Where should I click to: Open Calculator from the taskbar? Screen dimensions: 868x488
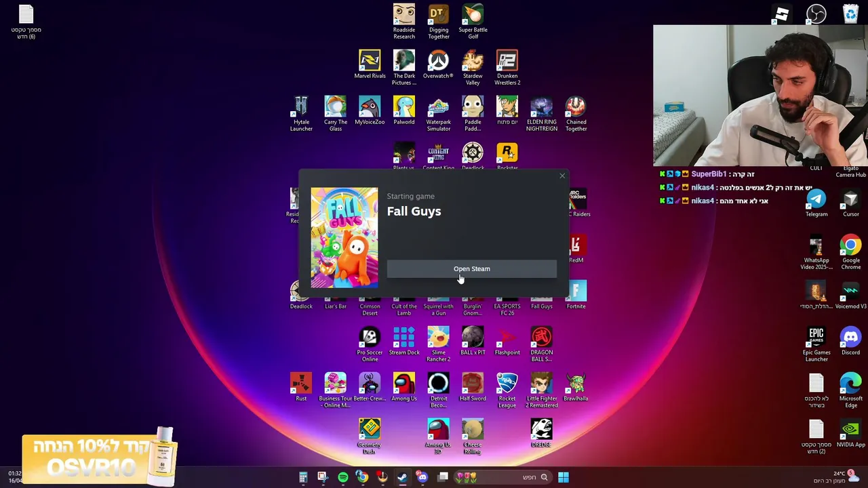[x=303, y=477]
